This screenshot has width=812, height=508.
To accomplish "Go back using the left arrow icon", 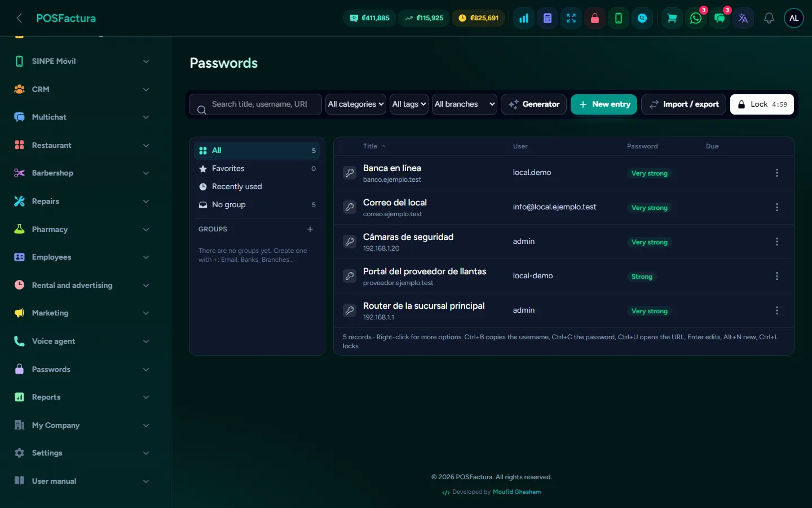I will click(x=19, y=18).
